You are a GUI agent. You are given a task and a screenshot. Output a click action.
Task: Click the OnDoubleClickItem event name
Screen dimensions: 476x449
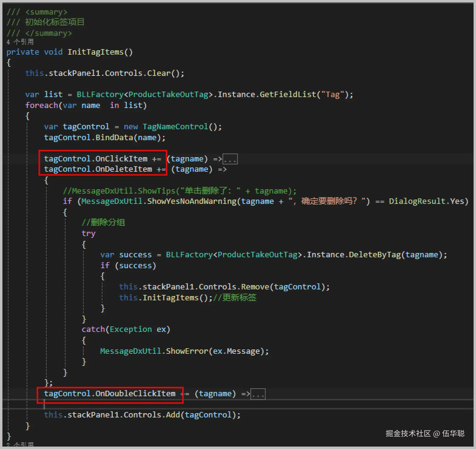(135, 394)
